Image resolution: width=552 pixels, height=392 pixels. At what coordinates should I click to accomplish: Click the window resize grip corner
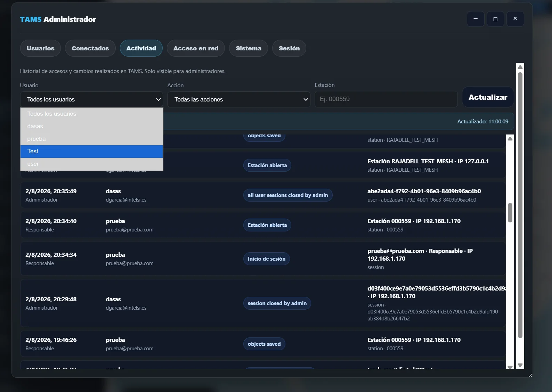pyautogui.click(x=530, y=375)
